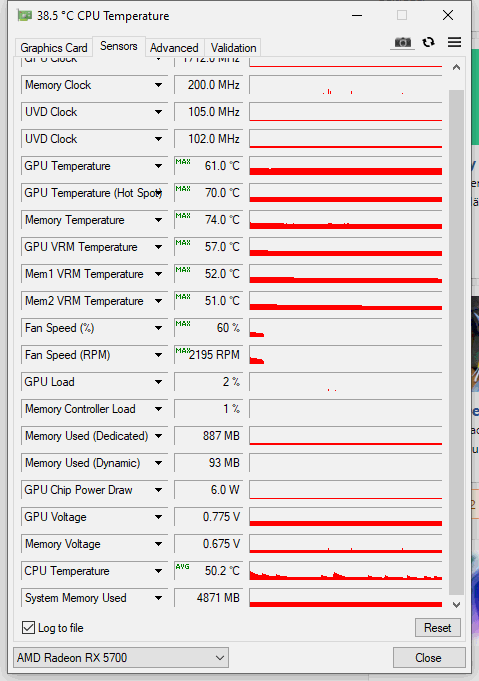
Task: Click the GPU-Z app icon in title bar
Action: click(25, 16)
